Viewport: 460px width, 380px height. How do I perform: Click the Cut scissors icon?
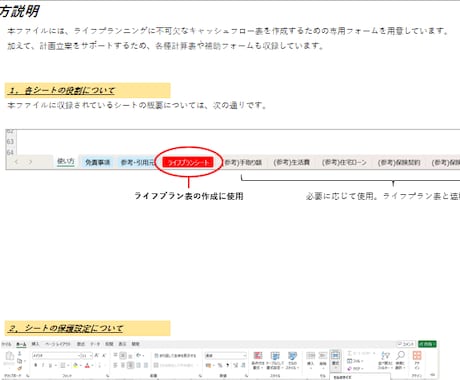20,354
